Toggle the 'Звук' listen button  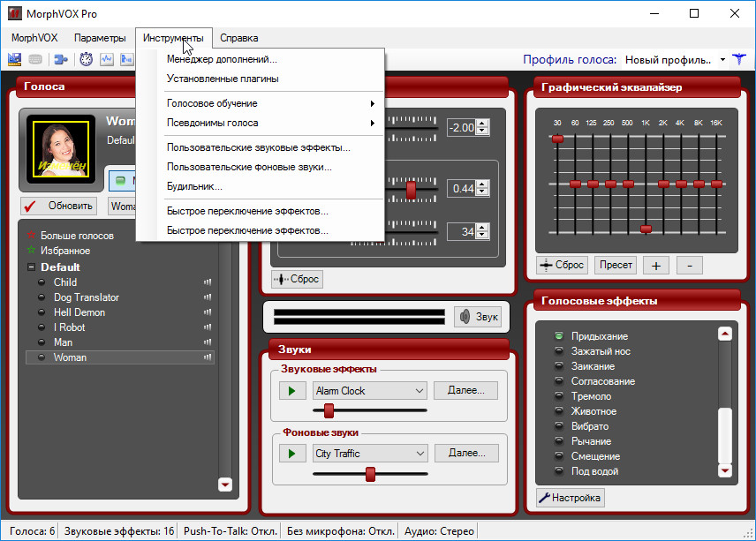(x=478, y=317)
